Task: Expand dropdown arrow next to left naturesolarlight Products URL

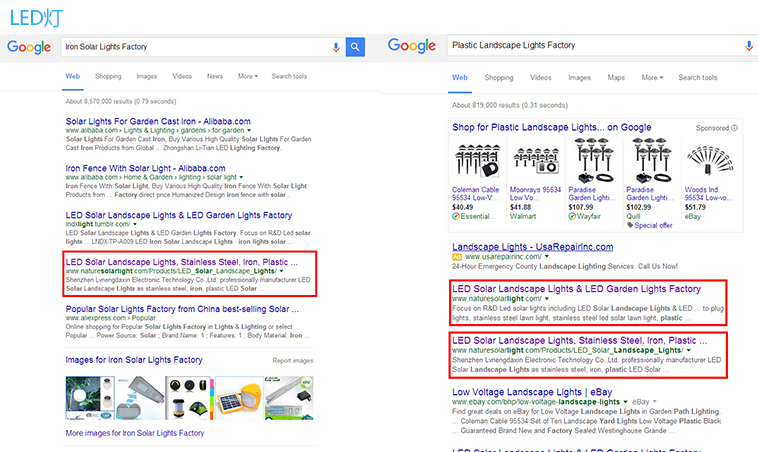Action: pyautogui.click(x=281, y=271)
